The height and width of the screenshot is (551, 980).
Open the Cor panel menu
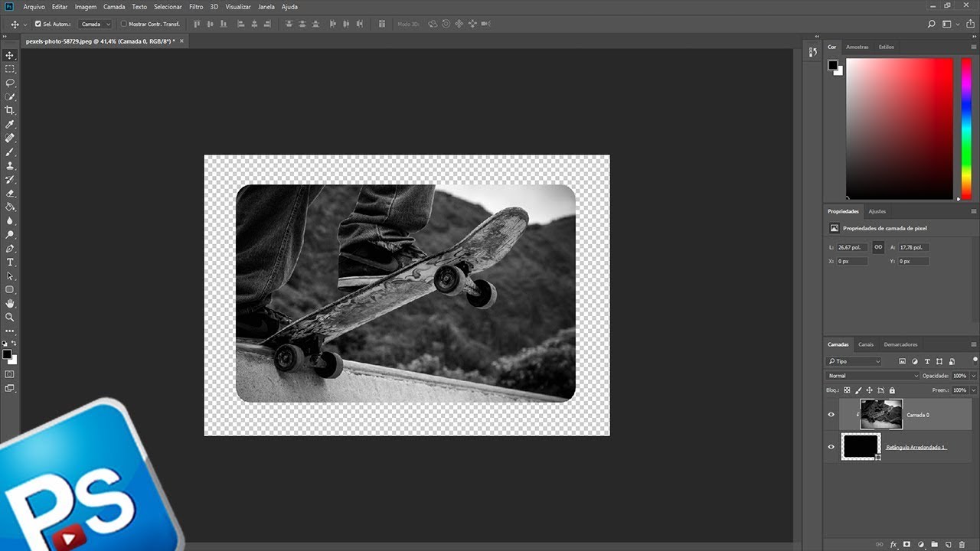coord(974,47)
